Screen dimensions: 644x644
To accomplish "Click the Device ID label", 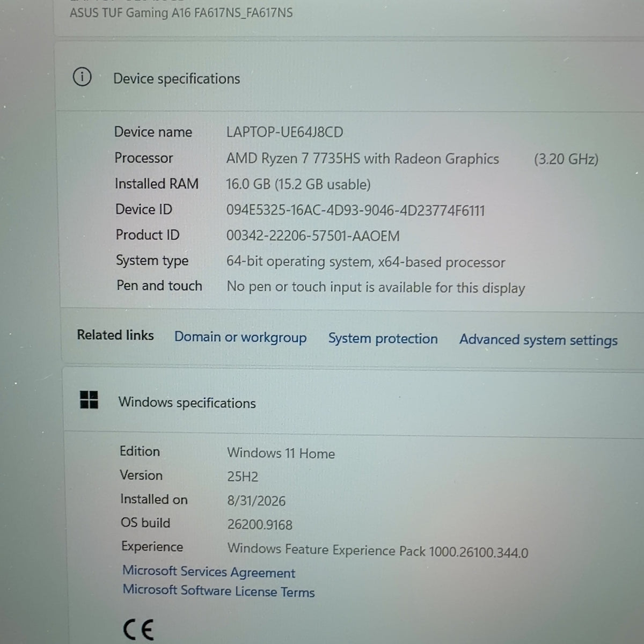I will click(x=144, y=209).
